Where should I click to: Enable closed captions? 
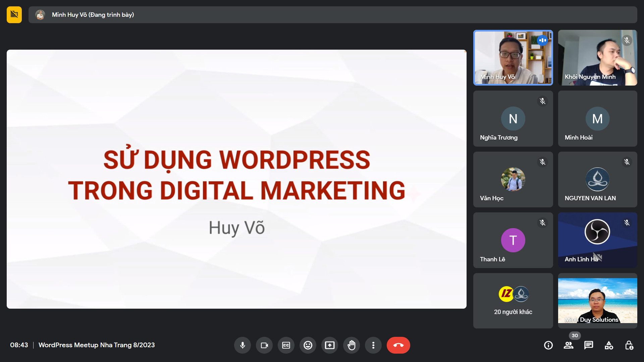(286, 345)
